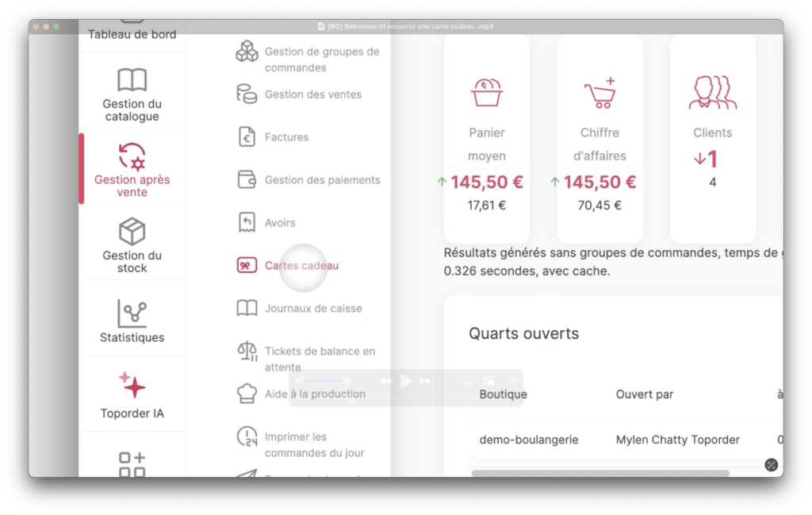Click the video volume slider
The height and width of the screenshot is (515, 812).
(x=326, y=381)
